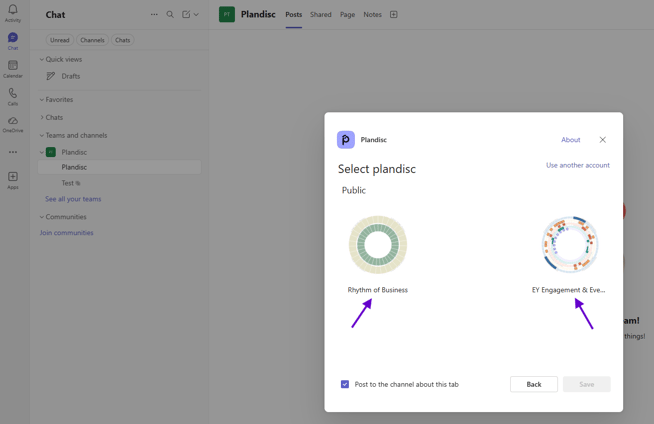This screenshot has height=424, width=654.
Task: Uncheck Post to the channel about this tab
Action: [345, 384]
